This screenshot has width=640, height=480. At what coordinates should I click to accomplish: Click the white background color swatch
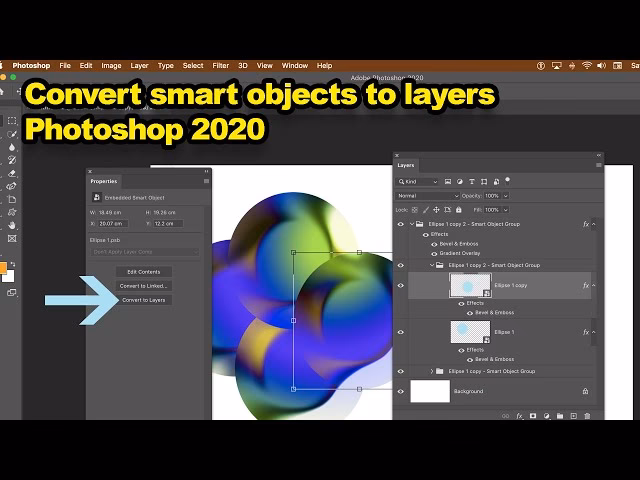[x=10, y=278]
